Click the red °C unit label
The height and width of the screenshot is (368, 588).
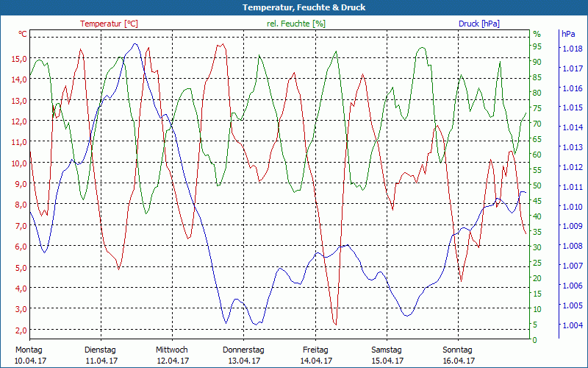23,34
